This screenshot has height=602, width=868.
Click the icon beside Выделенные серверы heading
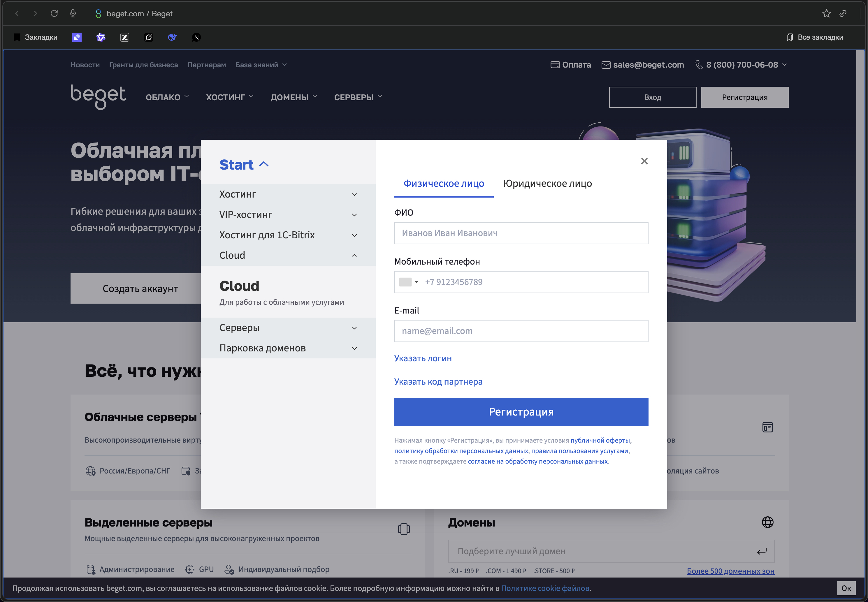404,529
